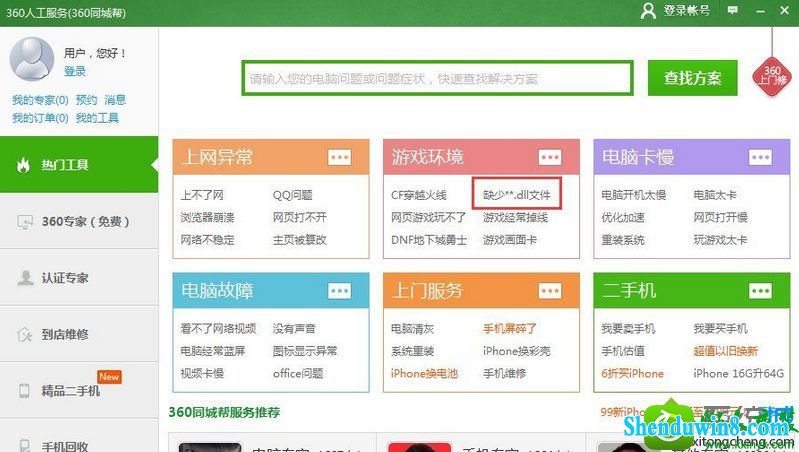Click 主页被篡改 entry
This screenshot has height=452, width=799.
coord(300,240)
